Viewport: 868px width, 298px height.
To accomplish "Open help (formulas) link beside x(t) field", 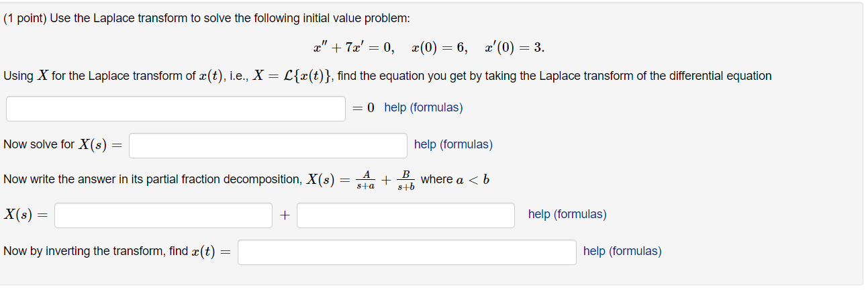I will pyautogui.click(x=622, y=251).
